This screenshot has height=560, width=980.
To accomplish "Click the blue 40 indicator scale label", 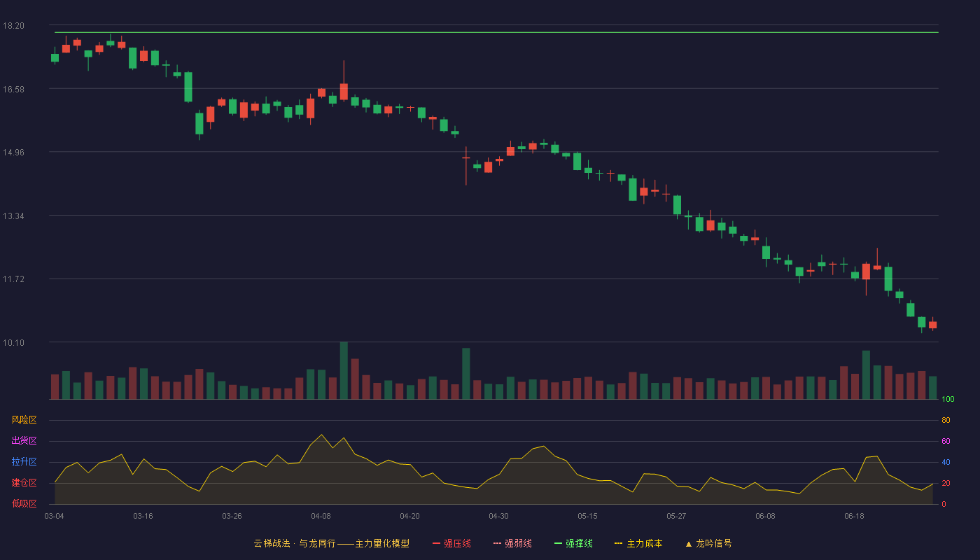I will (946, 462).
